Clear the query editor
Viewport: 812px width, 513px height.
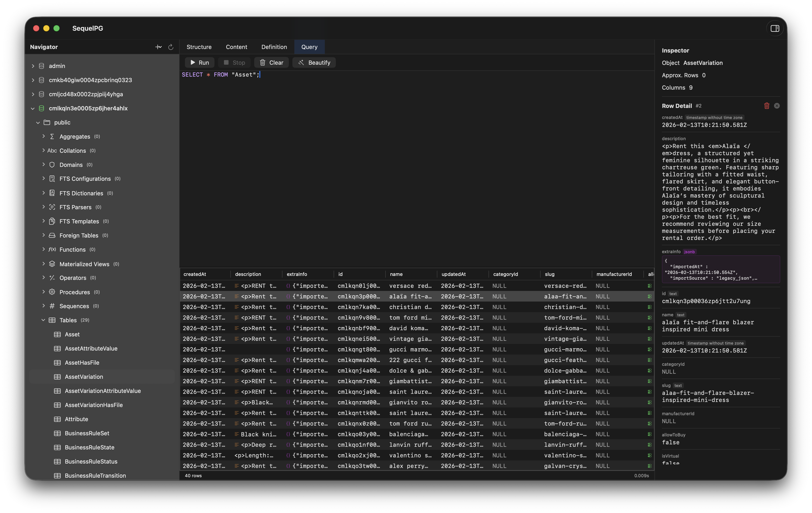(271, 62)
